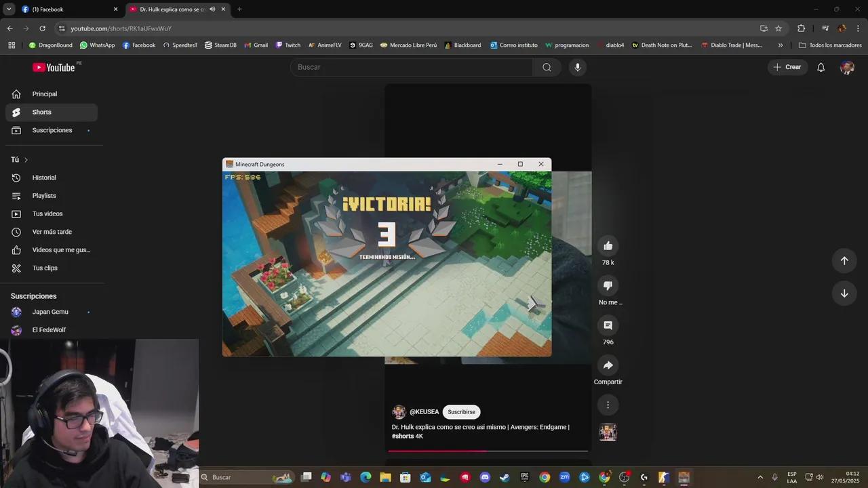Open Suscripciones in the sidebar
Image resolution: width=868 pixels, height=488 pixels.
tap(52, 130)
